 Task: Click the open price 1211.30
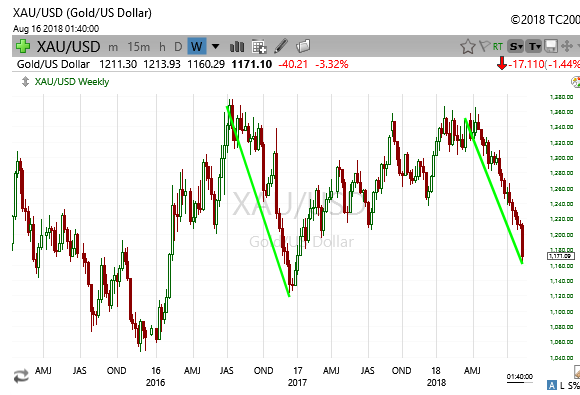pos(118,64)
